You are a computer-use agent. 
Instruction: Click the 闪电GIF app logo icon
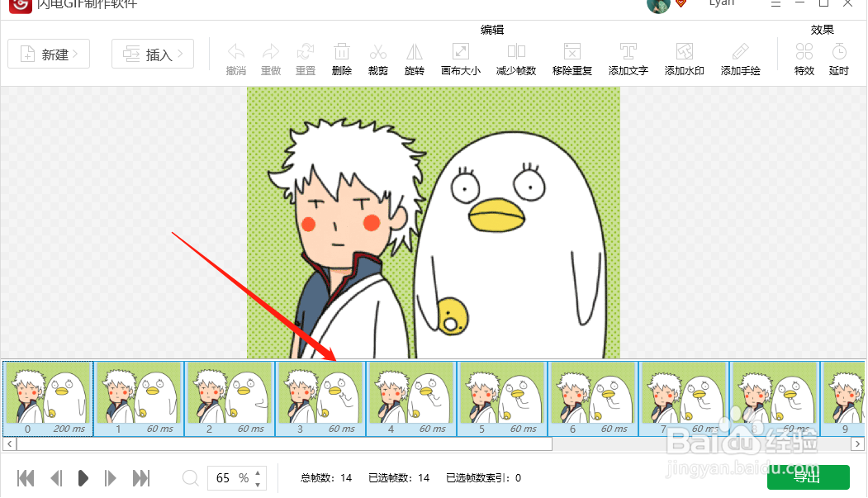[x=21, y=6]
